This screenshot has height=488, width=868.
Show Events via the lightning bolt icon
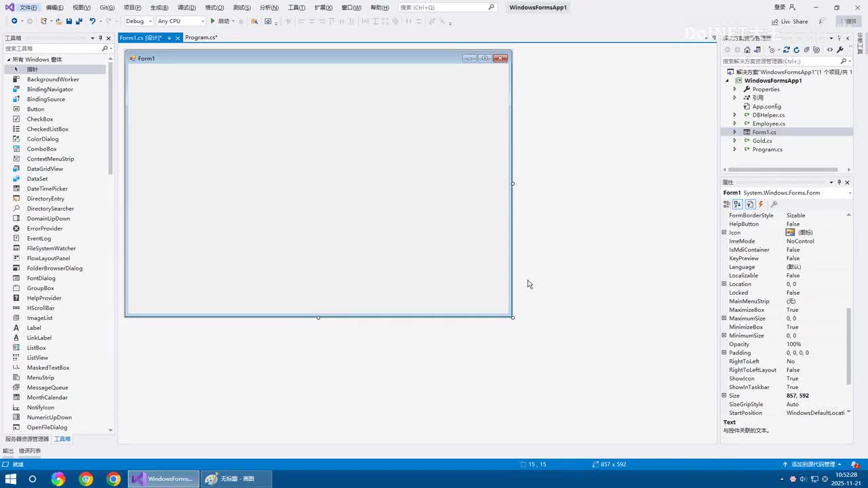[761, 204]
